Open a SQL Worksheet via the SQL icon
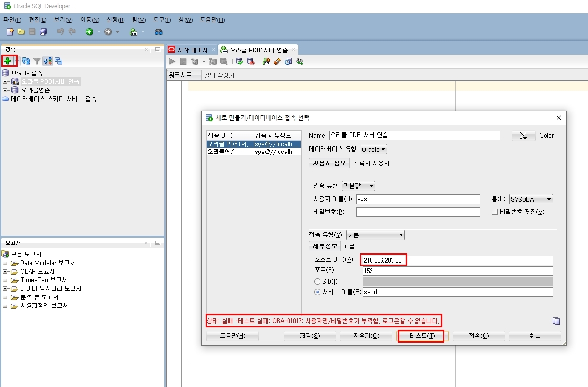The height and width of the screenshot is (387, 588). pyautogui.click(x=134, y=32)
